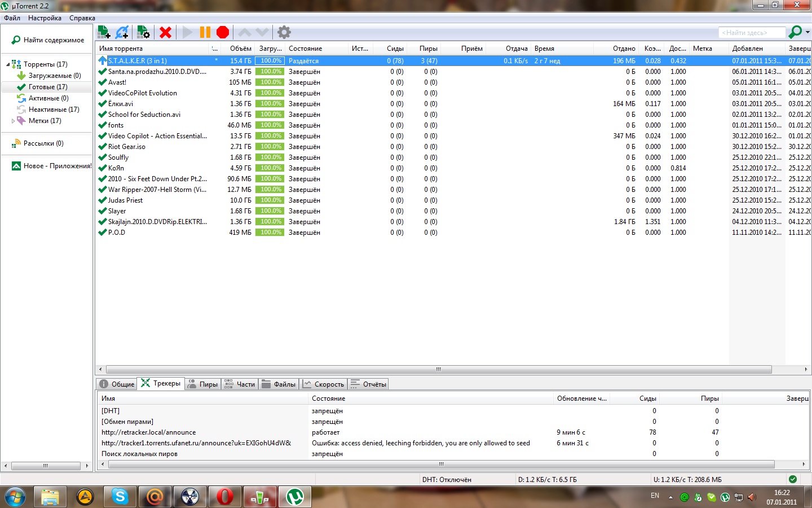Switch to the Скорость tab

(323, 384)
